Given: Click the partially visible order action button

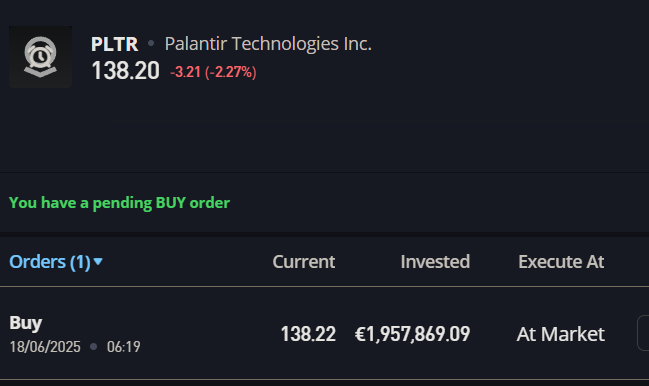Looking at the screenshot, I should point(643,333).
